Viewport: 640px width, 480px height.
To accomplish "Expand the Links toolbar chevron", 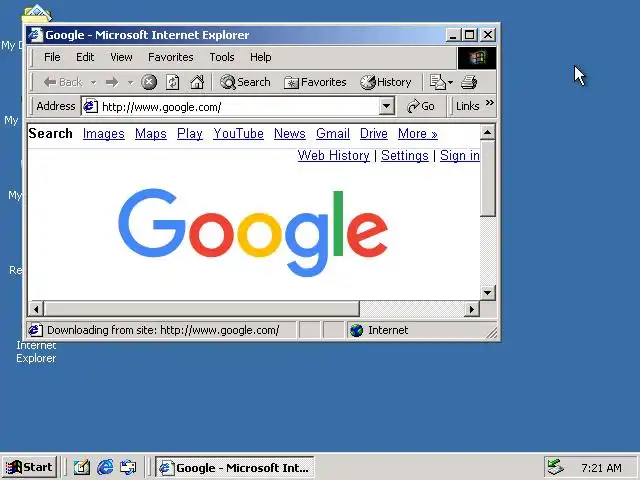I will [490, 102].
